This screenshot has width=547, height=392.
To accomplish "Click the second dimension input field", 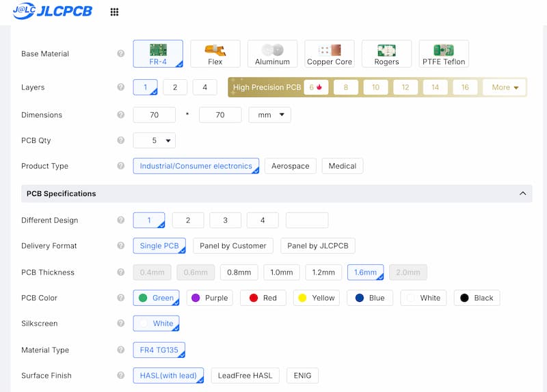I will [x=220, y=115].
